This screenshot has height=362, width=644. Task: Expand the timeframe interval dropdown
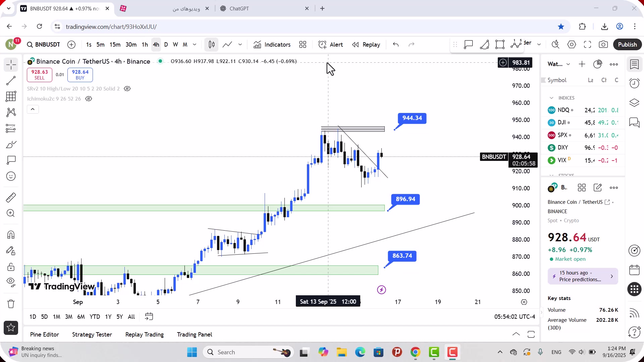195,45
